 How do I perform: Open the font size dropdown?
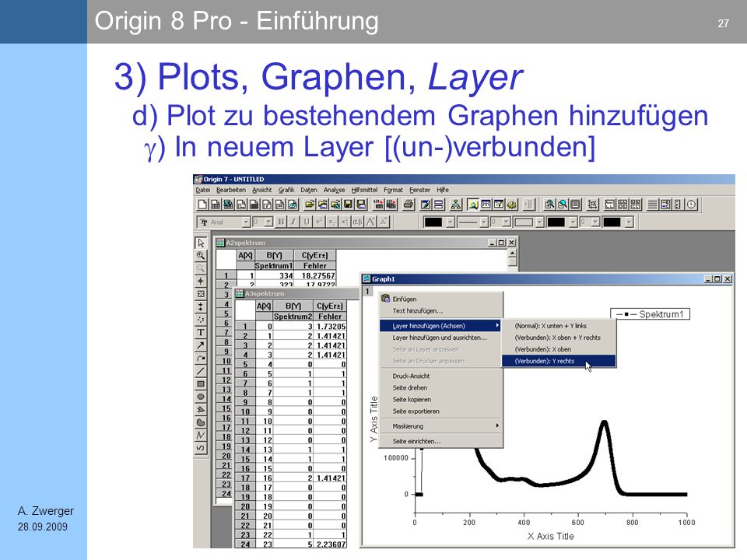point(268,222)
